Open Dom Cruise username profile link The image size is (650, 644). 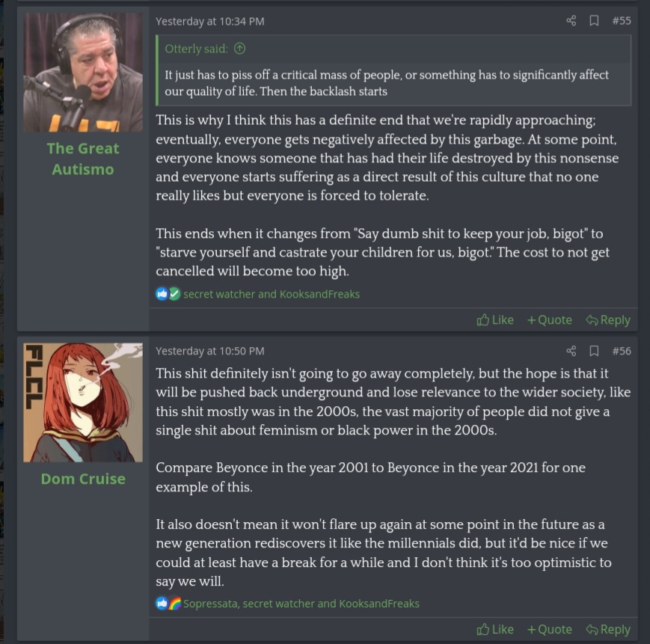(x=83, y=479)
